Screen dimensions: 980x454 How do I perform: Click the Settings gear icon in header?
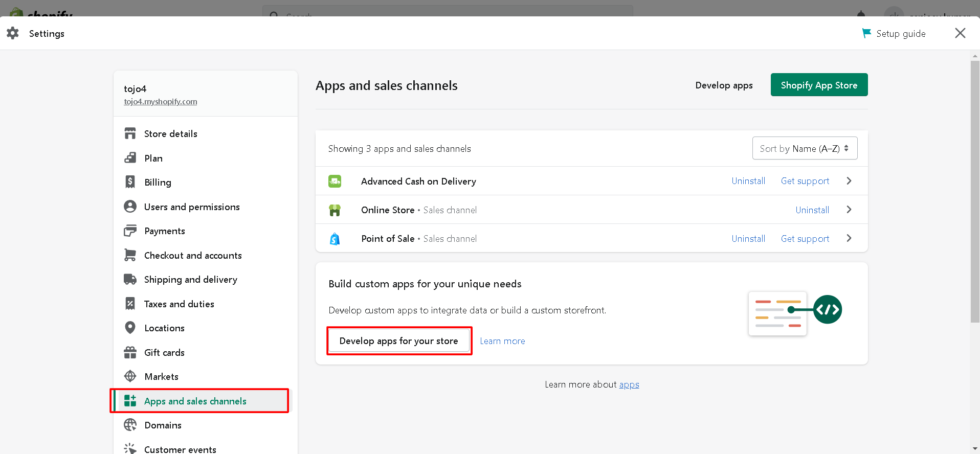tap(13, 33)
